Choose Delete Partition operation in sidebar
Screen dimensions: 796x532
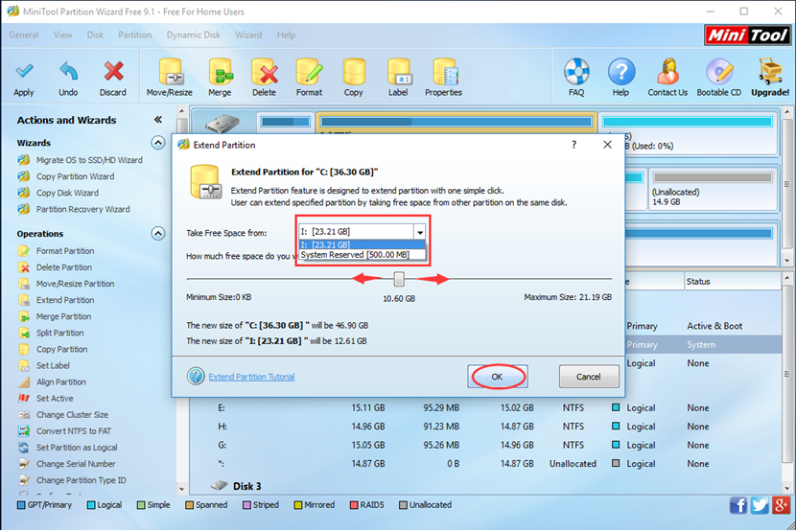pos(64,267)
